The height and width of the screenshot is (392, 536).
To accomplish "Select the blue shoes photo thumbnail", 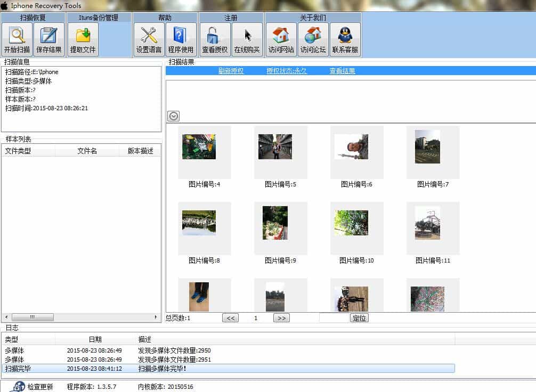I will click(199, 297).
